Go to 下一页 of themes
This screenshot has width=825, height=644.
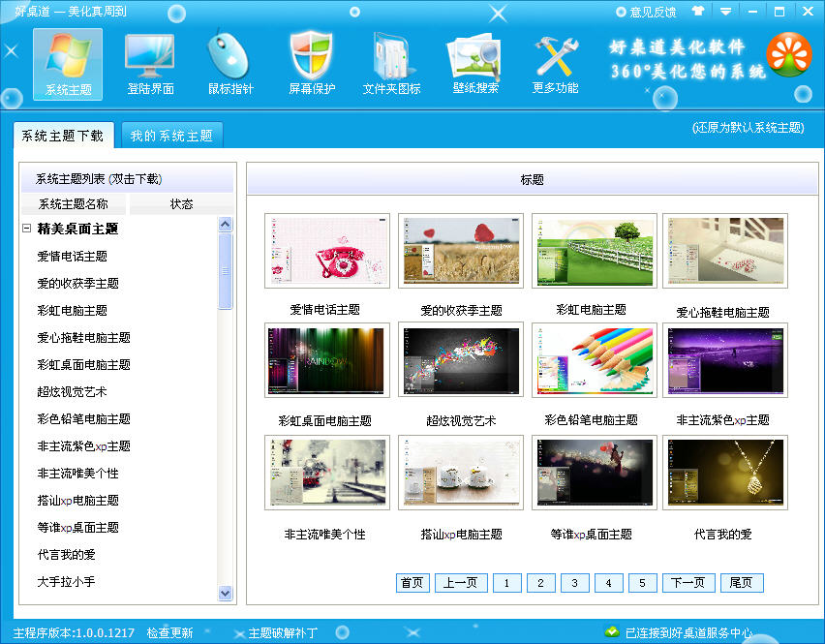pos(688,583)
